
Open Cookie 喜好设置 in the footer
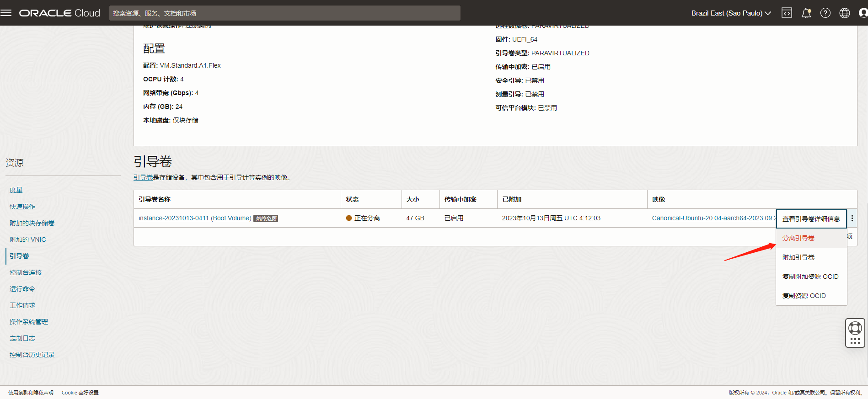80,393
